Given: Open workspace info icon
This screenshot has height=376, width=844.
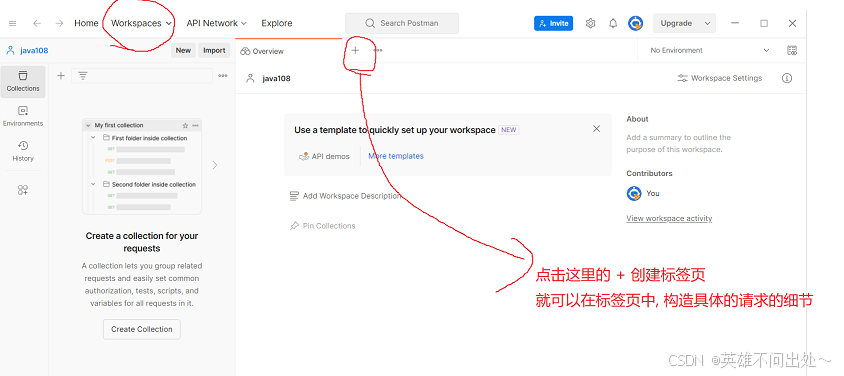Looking at the screenshot, I should click(787, 78).
